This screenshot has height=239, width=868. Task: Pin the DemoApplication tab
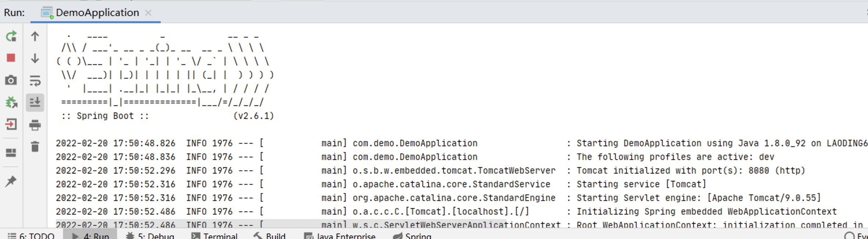point(11,180)
